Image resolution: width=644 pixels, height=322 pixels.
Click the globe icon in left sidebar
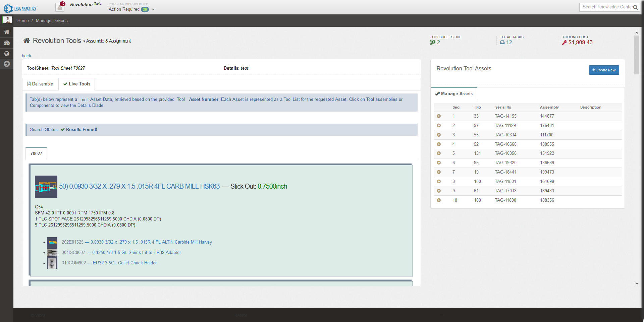tap(7, 53)
